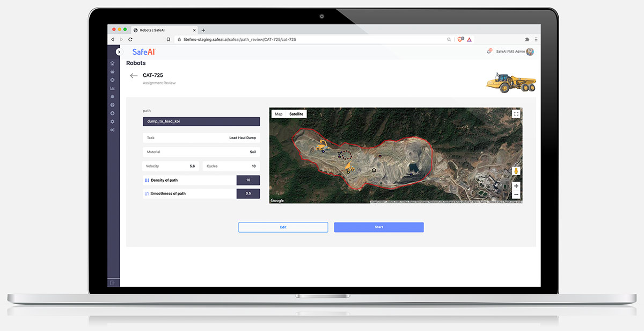The image size is (644, 331).
Task: Select the robots icon in the sidebar
Action: 112,71
